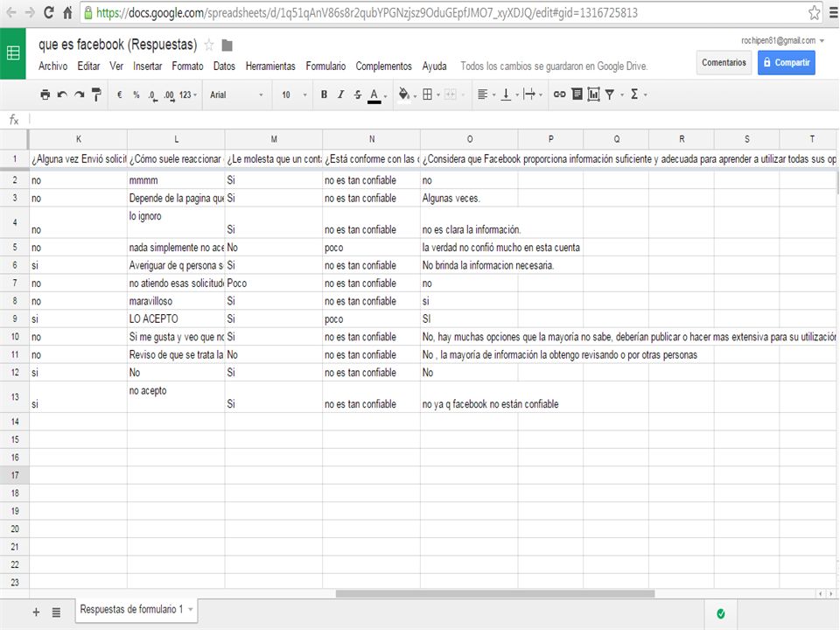Open the Borders tool
The width and height of the screenshot is (840, 630).
coord(428,94)
